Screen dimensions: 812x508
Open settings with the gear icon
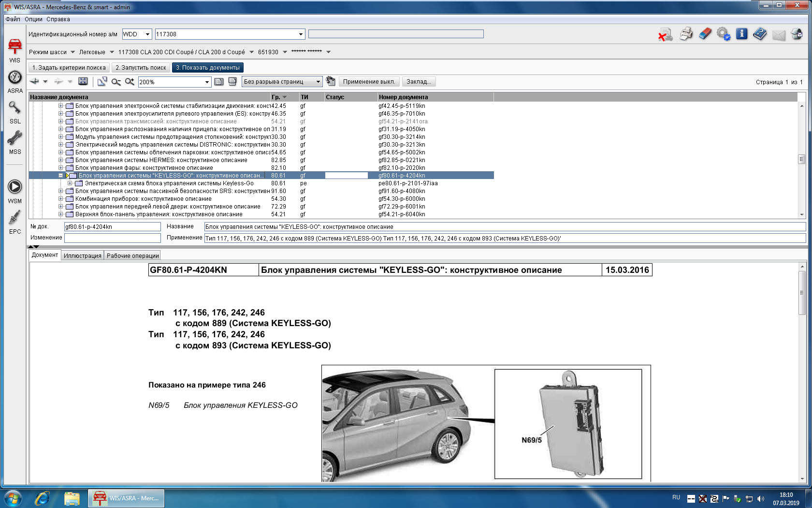click(x=724, y=34)
